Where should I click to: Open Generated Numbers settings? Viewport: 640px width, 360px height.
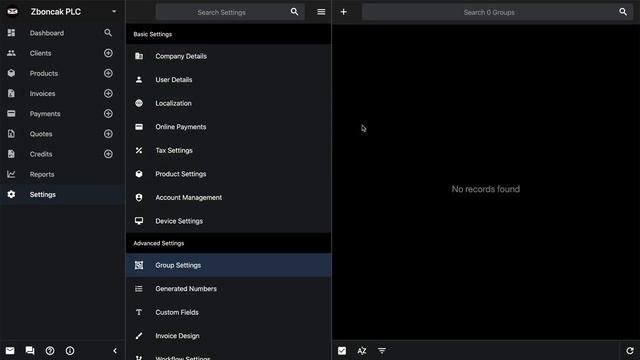pyautogui.click(x=229, y=289)
